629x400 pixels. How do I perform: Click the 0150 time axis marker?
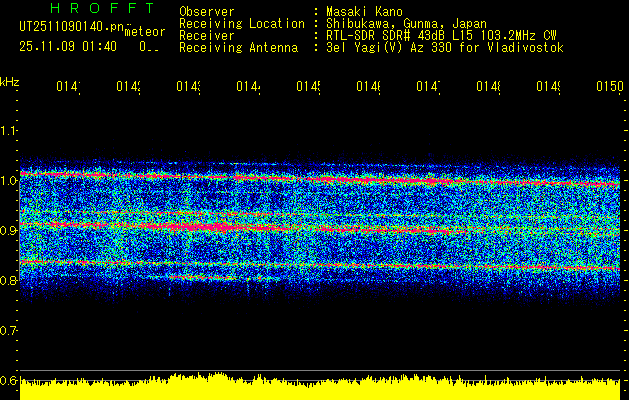610,86
